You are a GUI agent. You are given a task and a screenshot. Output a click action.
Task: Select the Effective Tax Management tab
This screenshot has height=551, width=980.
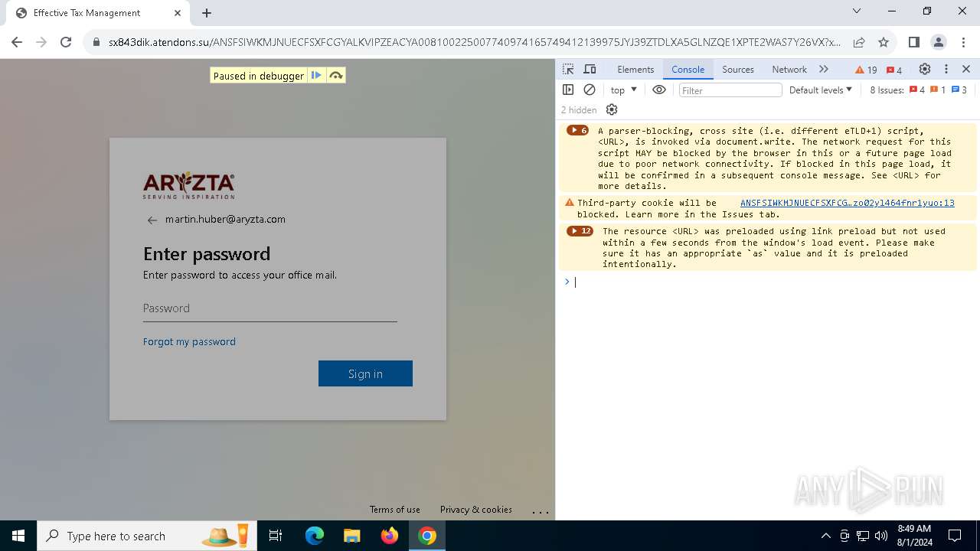(x=96, y=13)
